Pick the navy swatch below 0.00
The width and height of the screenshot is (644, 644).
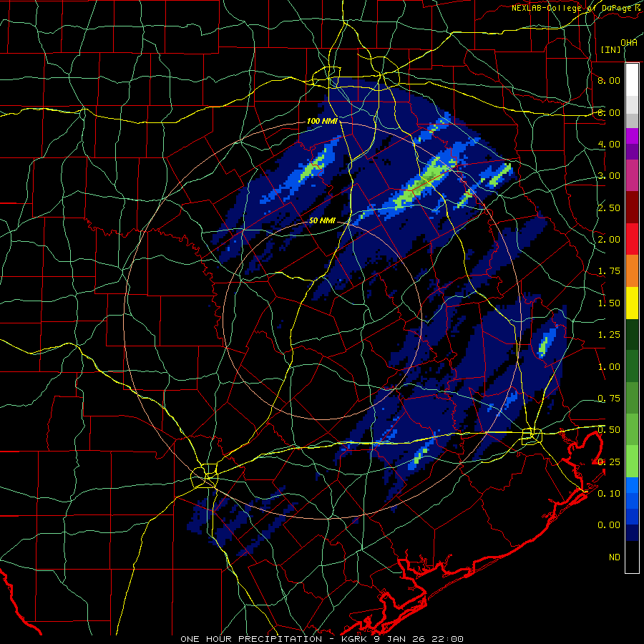pos(632,533)
